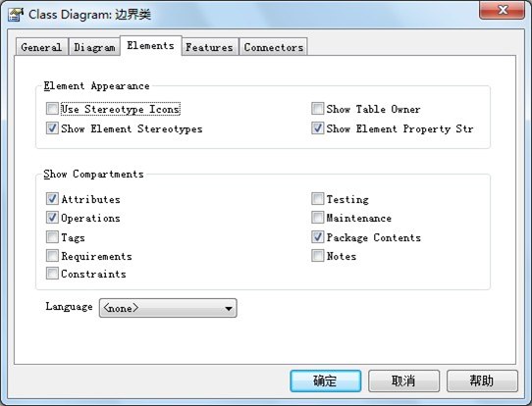Check the Testing compartment option
Image resolution: width=532 pixels, height=406 pixels.
click(318, 199)
